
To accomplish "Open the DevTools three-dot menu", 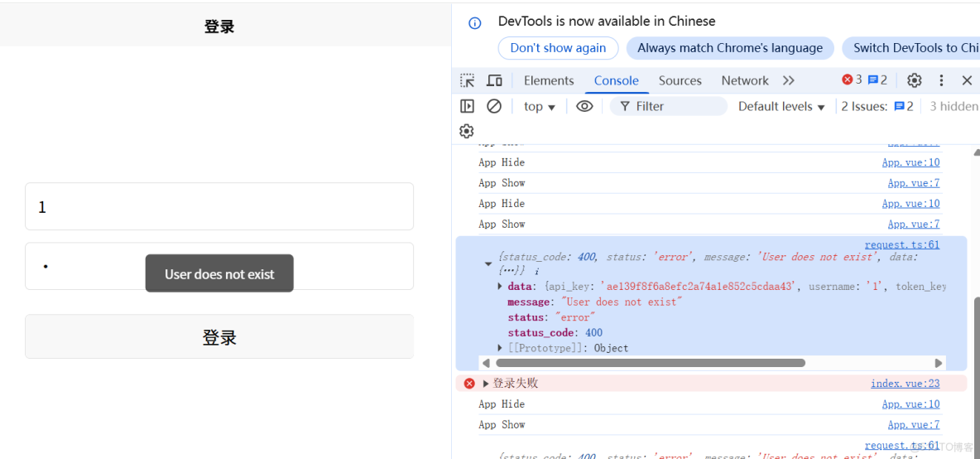I will (x=941, y=80).
